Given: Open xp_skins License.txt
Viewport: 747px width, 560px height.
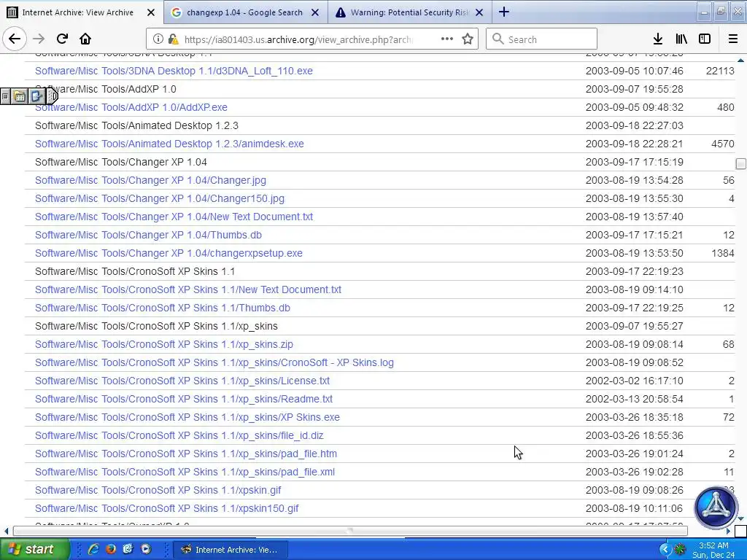Looking at the screenshot, I should (182, 381).
